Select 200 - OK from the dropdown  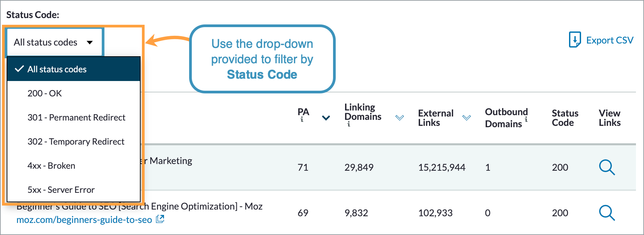(45, 93)
